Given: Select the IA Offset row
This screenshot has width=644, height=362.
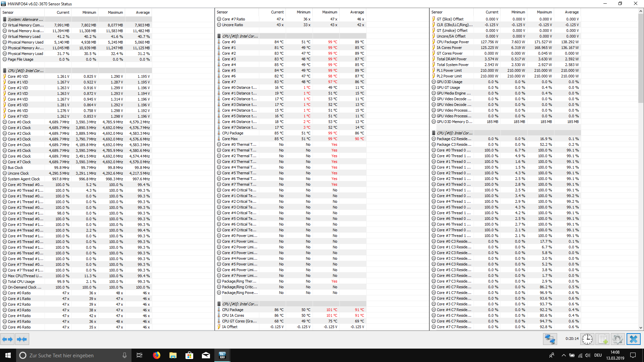Looking at the screenshot, I should pyautogui.click(x=291, y=327).
